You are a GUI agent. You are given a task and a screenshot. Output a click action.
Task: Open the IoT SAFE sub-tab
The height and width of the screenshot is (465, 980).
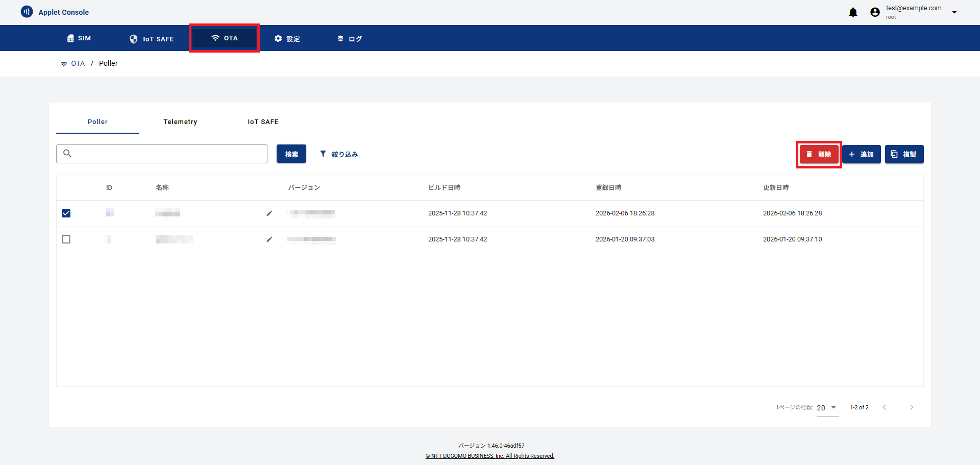[x=263, y=122]
